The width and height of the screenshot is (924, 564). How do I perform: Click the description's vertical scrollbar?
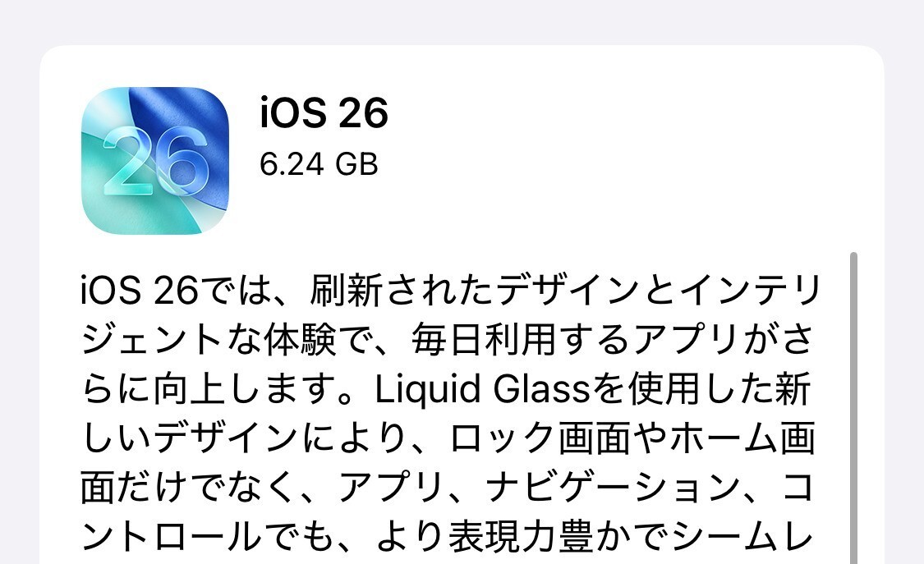[x=853, y=407]
